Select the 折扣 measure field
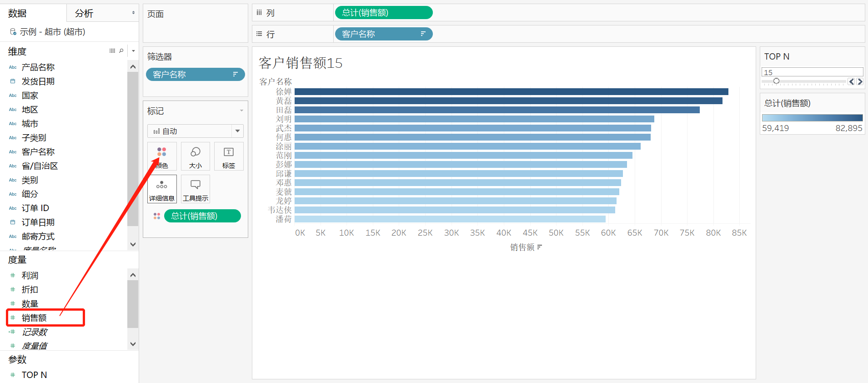 (x=30, y=290)
